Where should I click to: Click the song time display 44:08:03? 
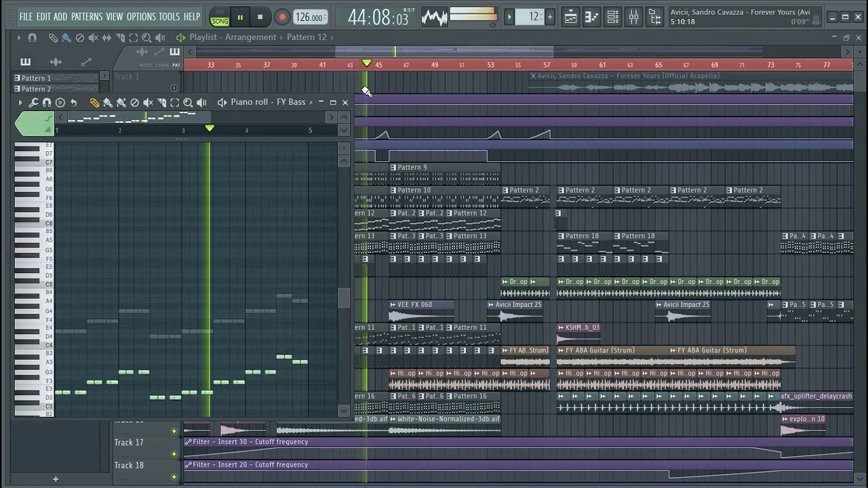(x=378, y=18)
